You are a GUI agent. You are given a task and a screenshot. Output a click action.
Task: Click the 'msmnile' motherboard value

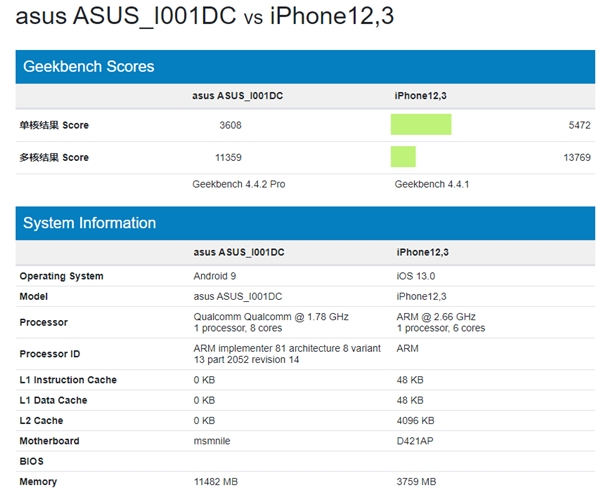[212, 441]
